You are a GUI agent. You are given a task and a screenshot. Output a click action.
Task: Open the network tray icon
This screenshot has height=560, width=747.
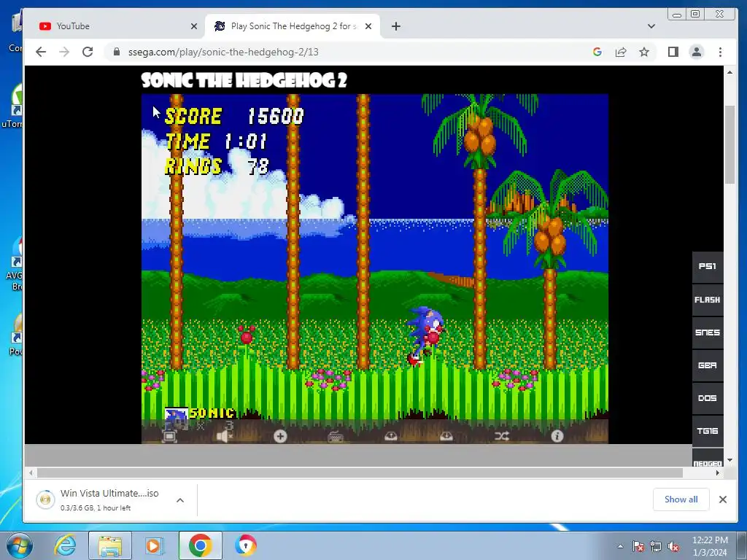click(656, 546)
